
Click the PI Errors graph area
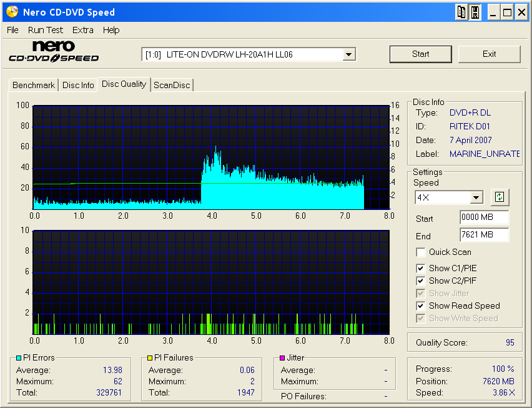(211, 157)
